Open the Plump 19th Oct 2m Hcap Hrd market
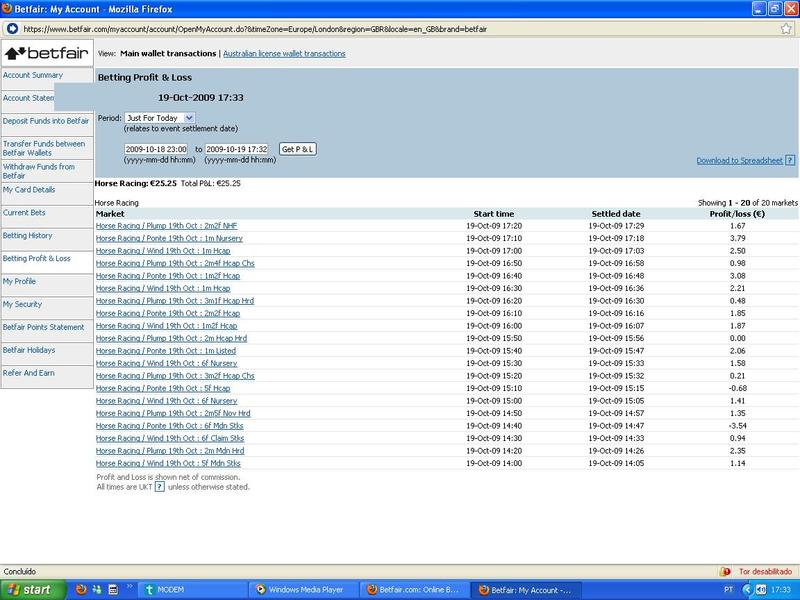Image resolution: width=800 pixels, height=600 pixels. pos(171,338)
